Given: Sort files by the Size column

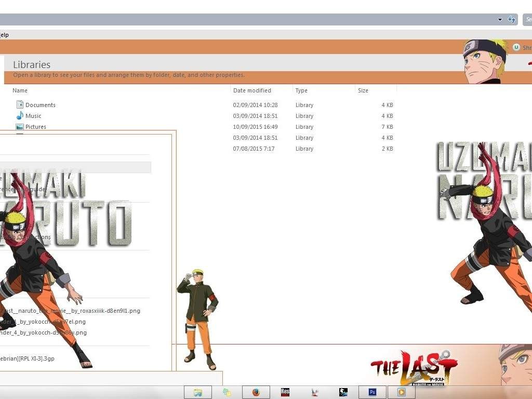Looking at the screenshot, I should (x=363, y=90).
